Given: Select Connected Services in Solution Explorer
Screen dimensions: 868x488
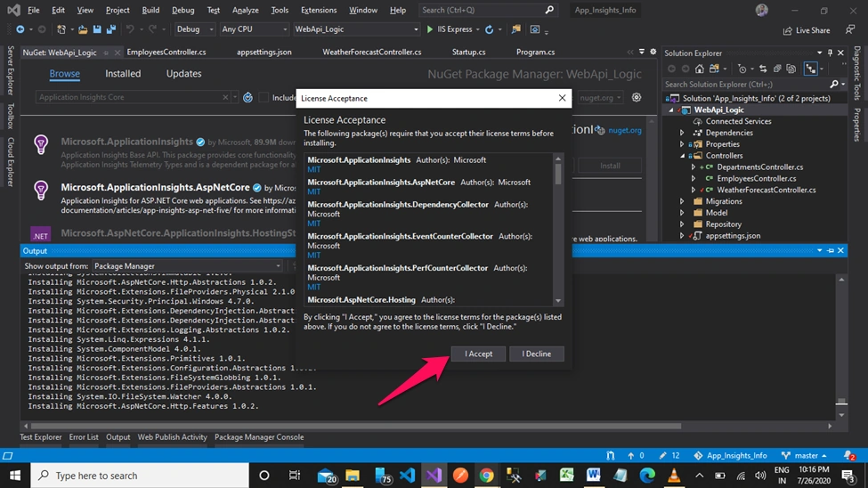Looking at the screenshot, I should coord(738,121).
